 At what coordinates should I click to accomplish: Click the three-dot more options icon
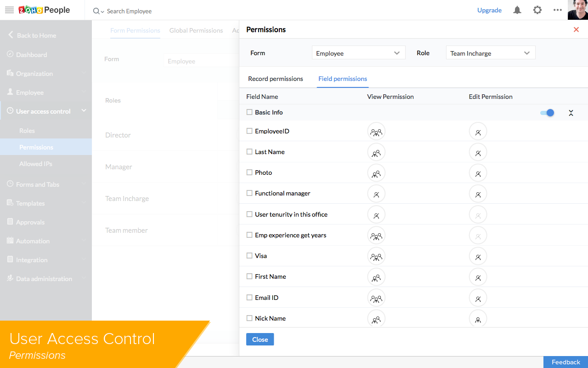[x=558, y=10]
